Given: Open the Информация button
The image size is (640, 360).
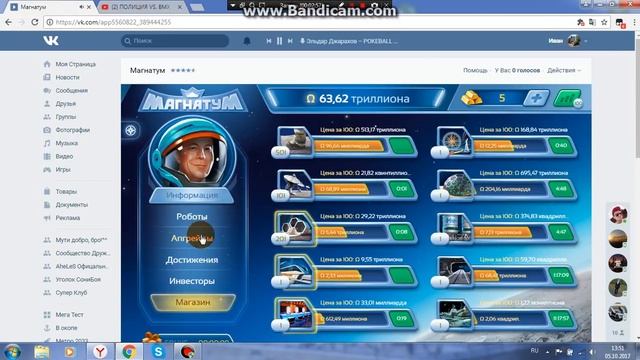Looking at the screenshot, I should click(192, 196).
